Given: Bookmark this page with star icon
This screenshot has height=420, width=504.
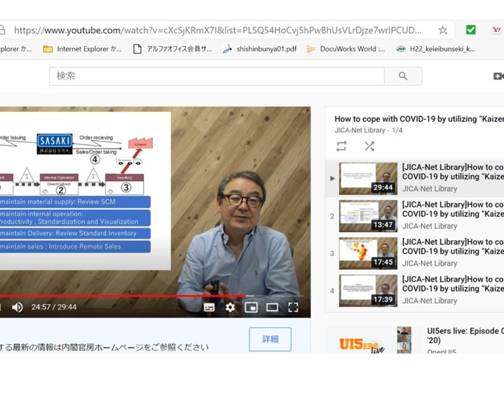Looking at the screenshot, I should (x=443, y=30).
